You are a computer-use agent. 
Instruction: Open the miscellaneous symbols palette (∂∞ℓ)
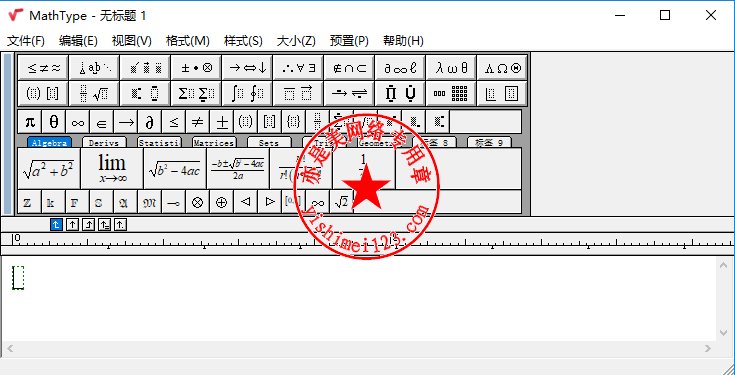[400, 68]
